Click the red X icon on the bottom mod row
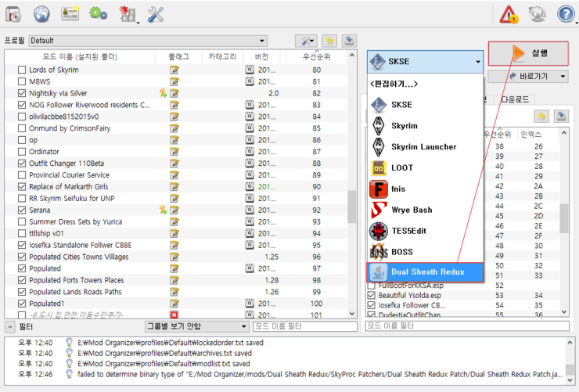The height and width of the screenshot is (392, 579). pyautogui.click(x=174, y=315)
